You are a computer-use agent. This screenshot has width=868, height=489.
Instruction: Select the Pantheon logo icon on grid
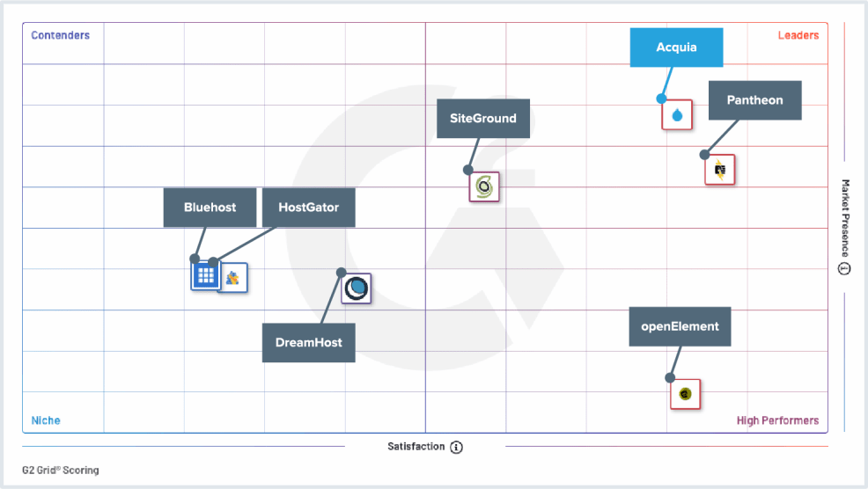tap(720, 170)
